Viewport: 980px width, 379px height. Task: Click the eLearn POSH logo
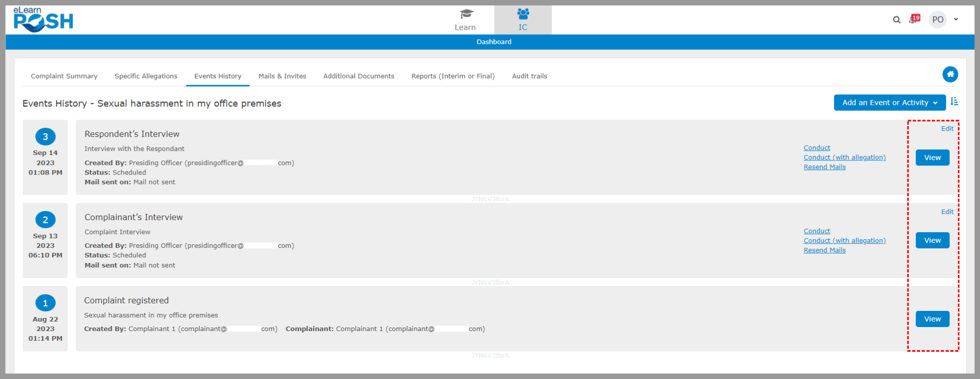coord(43,20)
